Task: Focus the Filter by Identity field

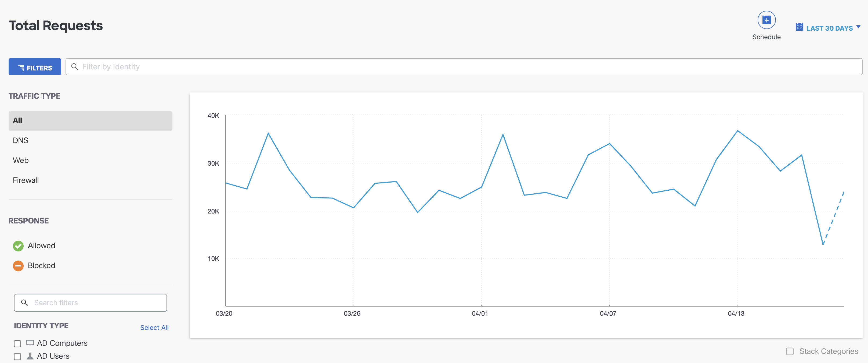Action: point(464,67)
